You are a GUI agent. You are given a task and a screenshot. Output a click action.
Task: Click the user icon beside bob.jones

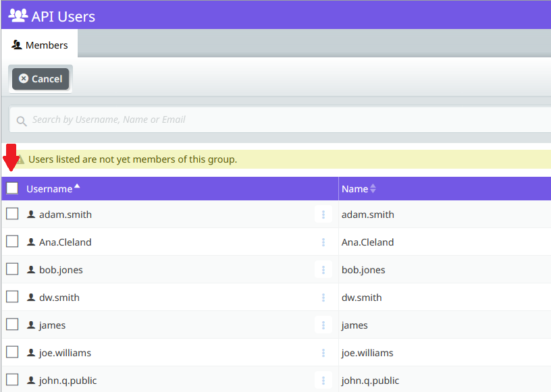click(x=31, y=269)
